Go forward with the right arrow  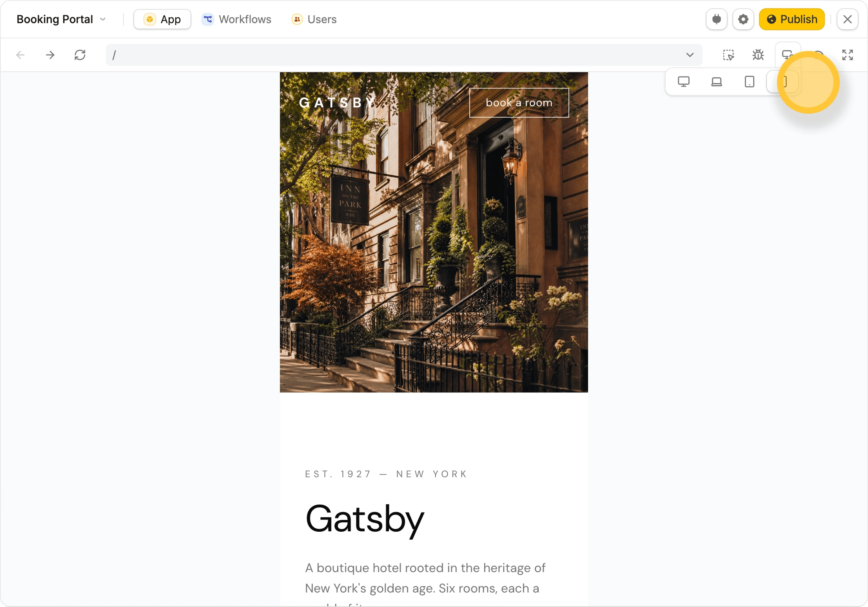[50, 55]
